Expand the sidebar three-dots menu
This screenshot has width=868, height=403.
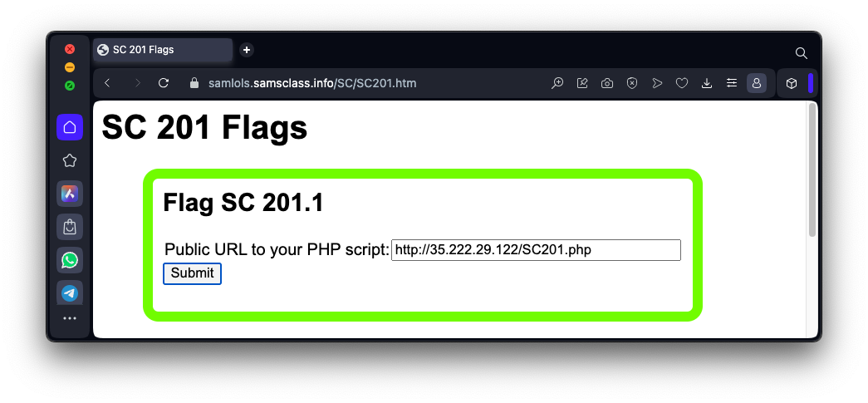[x=70, y=318]
